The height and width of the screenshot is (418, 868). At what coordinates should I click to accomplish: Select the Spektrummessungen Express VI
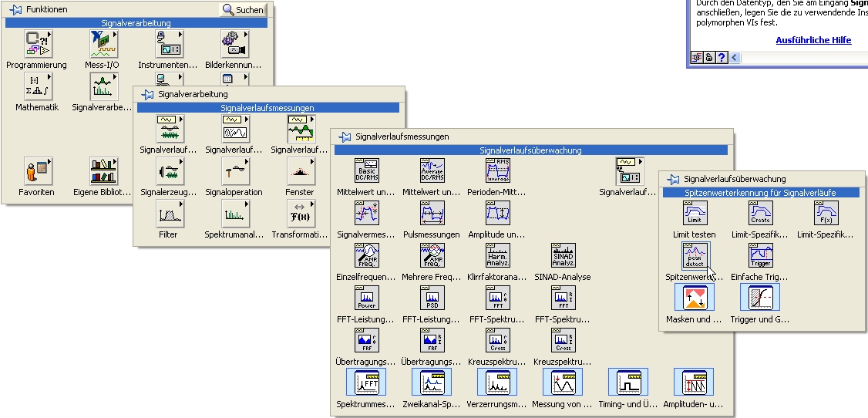366,382
